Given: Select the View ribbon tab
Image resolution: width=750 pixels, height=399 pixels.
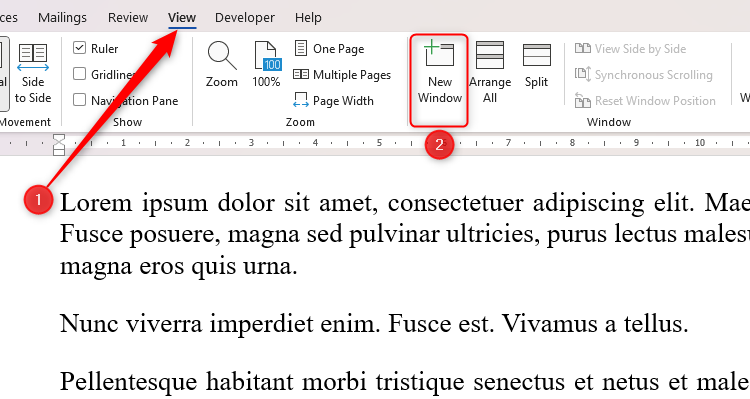Looking at the screenshot, I should pos(182,18).
